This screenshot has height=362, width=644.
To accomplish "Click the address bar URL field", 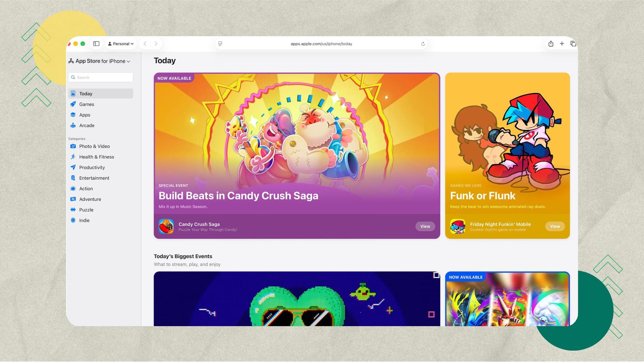I will (321, 44).
